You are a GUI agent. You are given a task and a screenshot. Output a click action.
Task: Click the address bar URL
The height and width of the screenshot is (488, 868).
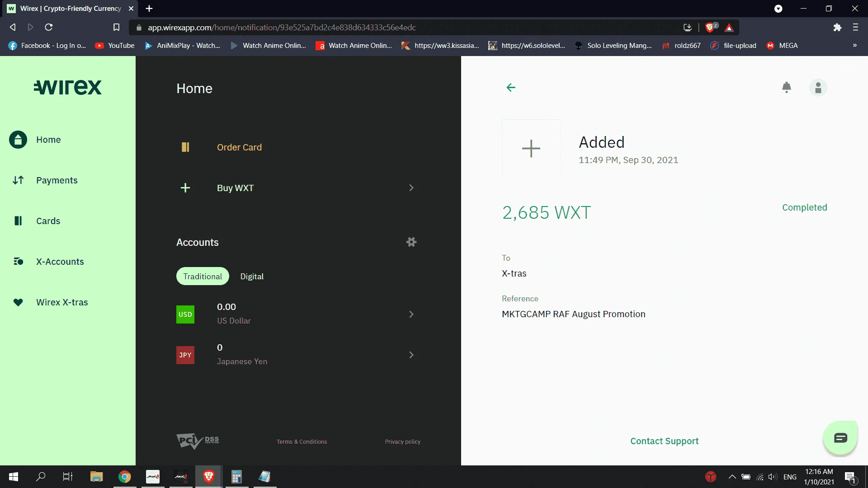coord(282,28)
